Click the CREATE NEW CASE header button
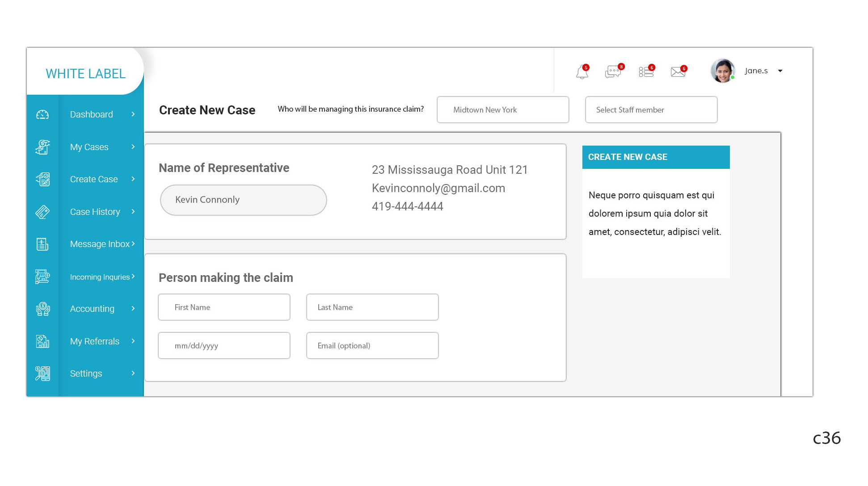This screenshot has height=486, width=868. click(x=655, y=157)
